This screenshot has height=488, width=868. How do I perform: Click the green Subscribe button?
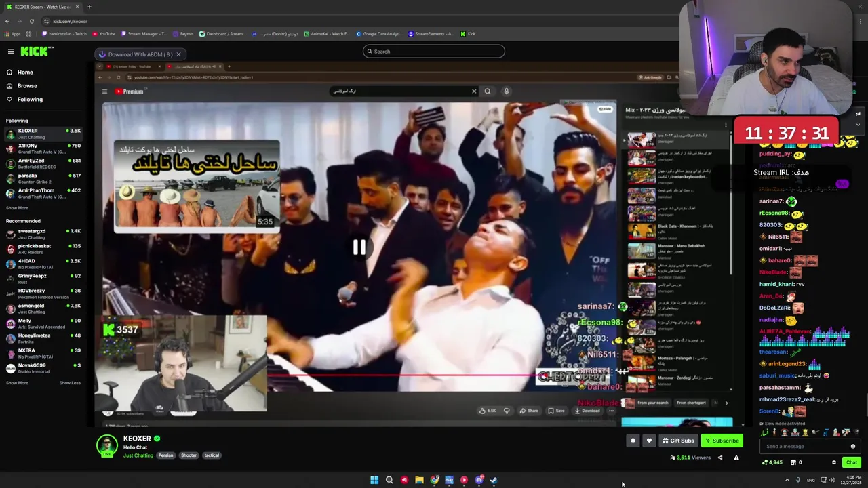pyautogui.click(x=722, y=441)
